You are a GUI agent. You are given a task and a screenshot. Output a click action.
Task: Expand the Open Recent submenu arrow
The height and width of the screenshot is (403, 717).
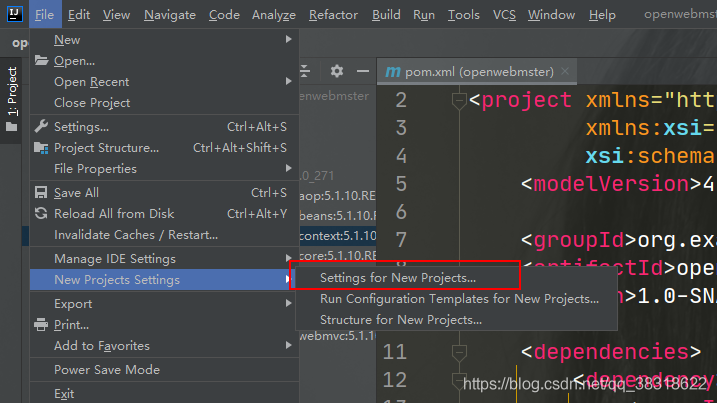pos(289,81)
